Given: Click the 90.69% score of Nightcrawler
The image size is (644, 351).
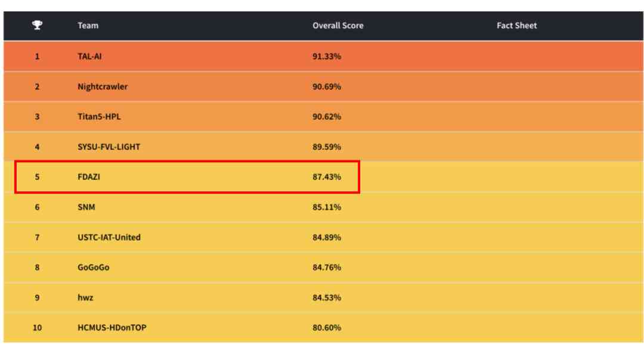Looking at the screenshot, I should coord(327,86).
